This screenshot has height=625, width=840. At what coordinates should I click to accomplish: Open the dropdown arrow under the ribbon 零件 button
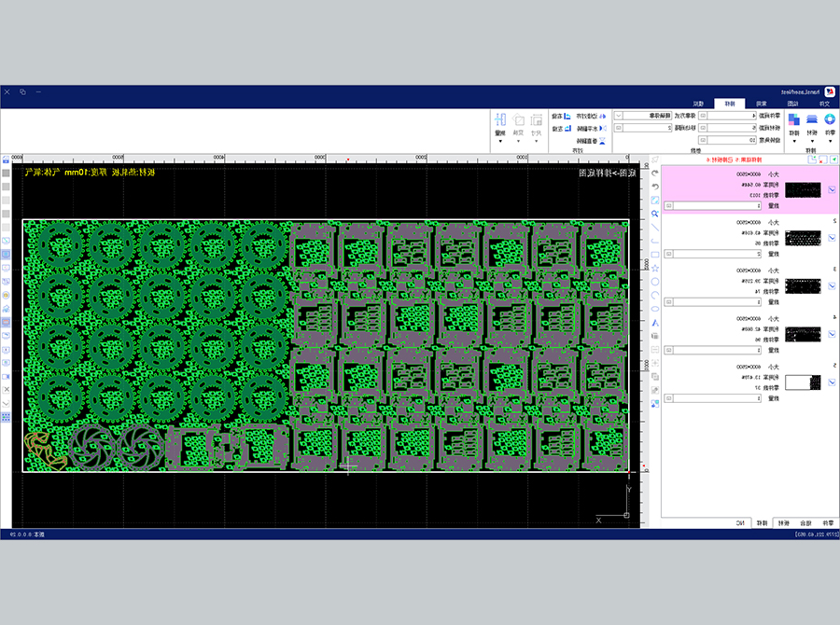tap(830, 142)
